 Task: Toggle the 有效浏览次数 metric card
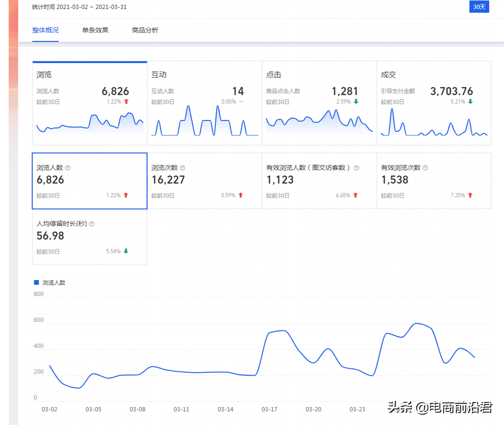pos(433,181)
